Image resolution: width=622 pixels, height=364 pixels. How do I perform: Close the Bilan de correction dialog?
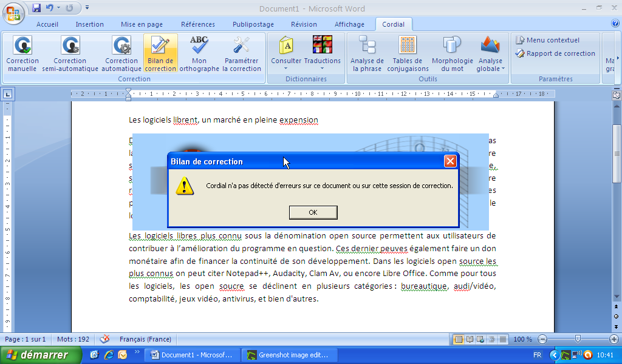coord(450,161)
